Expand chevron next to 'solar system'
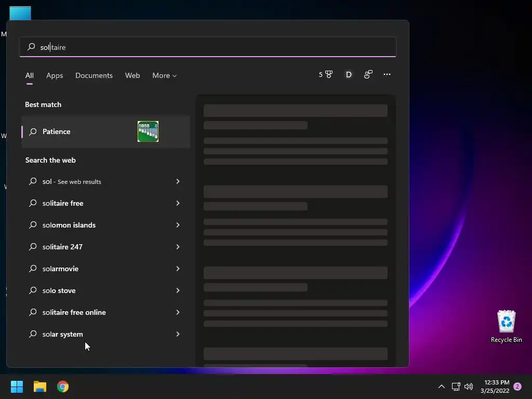This screenshot has width=532, height=399. click(x=178, y=334)
